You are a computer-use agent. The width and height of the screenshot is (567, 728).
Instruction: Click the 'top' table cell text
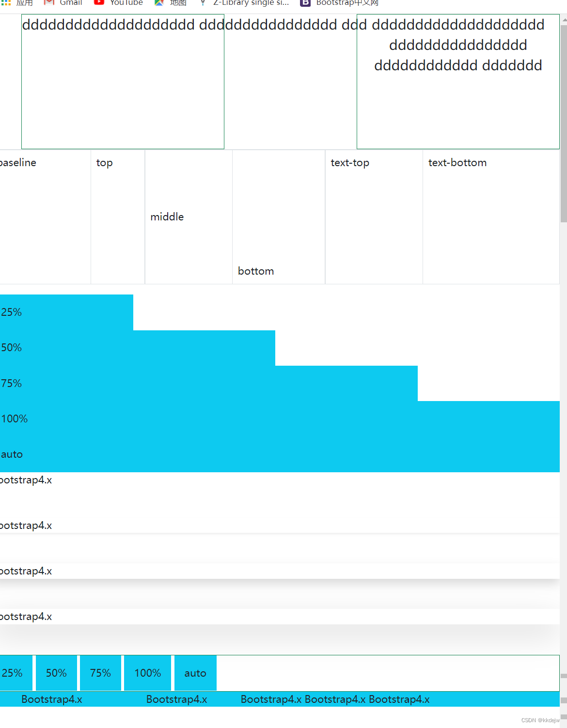point(104,163)
